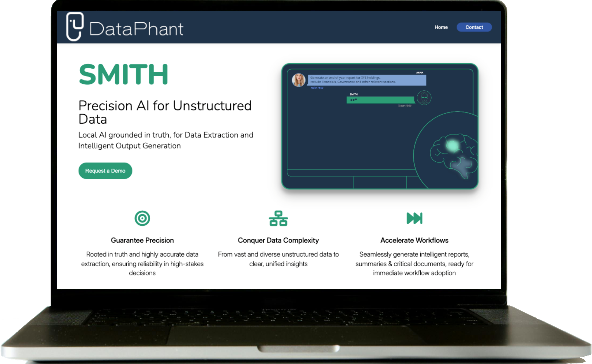
Task: Click the DataPhant brand name text
Action: point(136,29)
